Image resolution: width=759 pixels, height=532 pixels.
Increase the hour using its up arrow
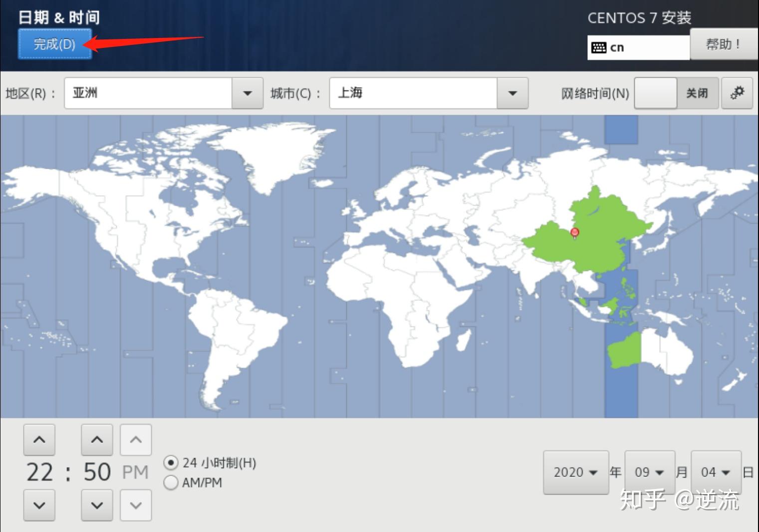pyautogui.click(x=39, y=440)
